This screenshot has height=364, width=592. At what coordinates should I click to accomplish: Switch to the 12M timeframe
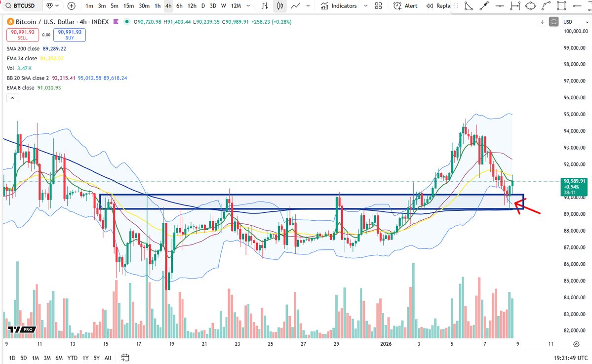click(236, 5)
